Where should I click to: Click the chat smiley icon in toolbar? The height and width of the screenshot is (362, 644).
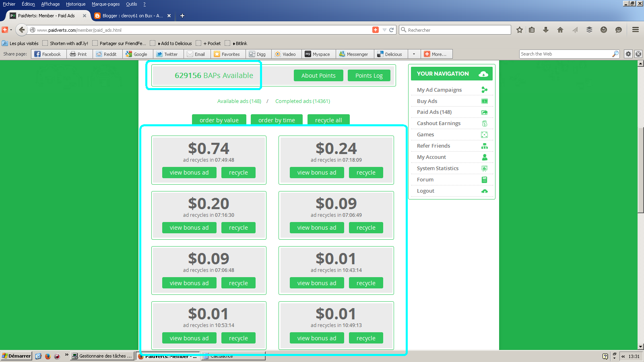(x=619, y=30)
